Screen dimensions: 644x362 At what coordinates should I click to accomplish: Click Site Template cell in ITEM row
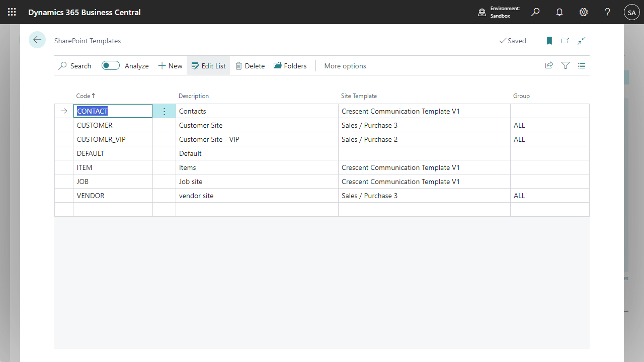424,167
